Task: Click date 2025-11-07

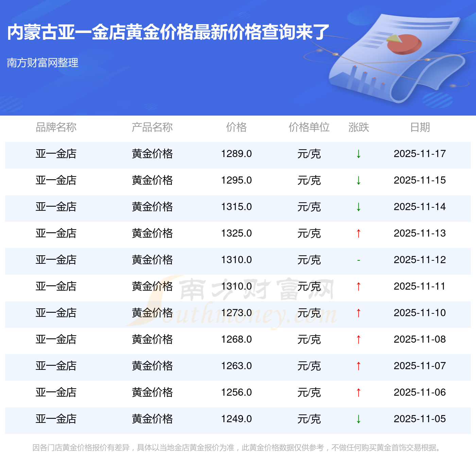Action: [x=420, y=366]
